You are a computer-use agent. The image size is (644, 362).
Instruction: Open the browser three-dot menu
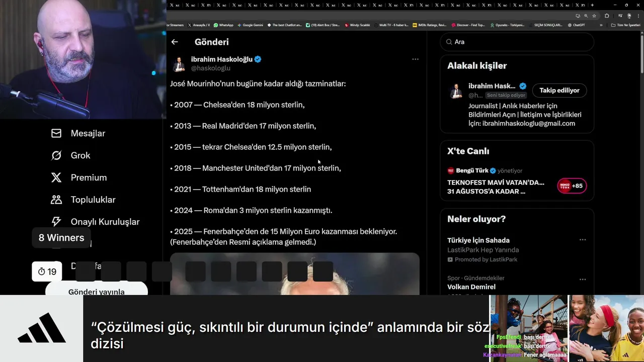(638, 16)
